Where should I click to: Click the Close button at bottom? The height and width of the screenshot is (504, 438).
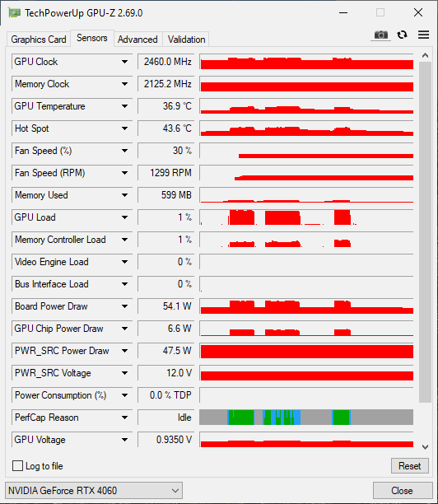(x=402, y=491)
